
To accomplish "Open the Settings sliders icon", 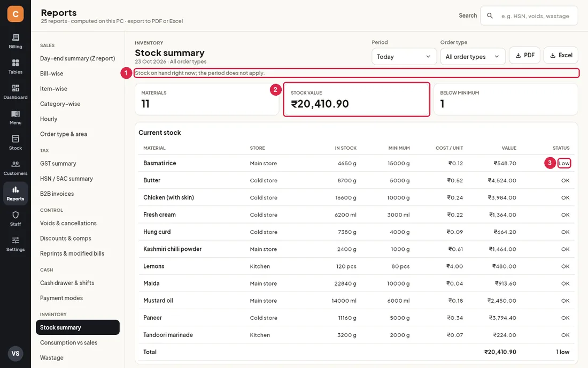I will pos(16,240).
